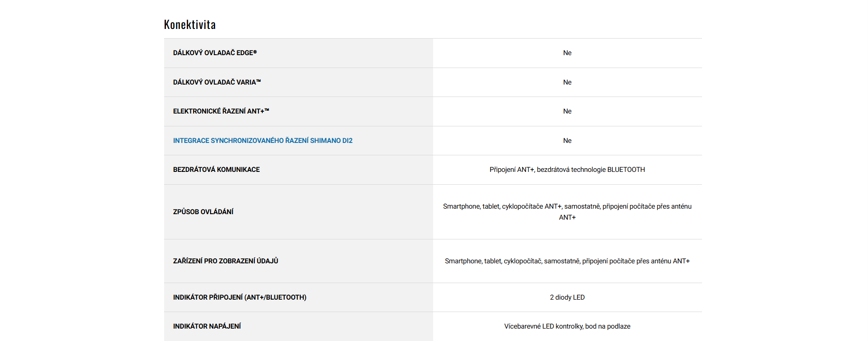Click the Ne value for Dálkový ovladač Varia
The width and height of the screenshot is (868, 341).
[x=567, y=82]
